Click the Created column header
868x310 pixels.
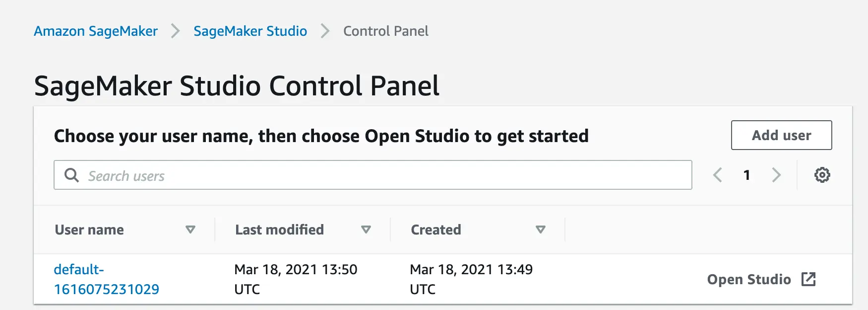[x=435, y=230]
